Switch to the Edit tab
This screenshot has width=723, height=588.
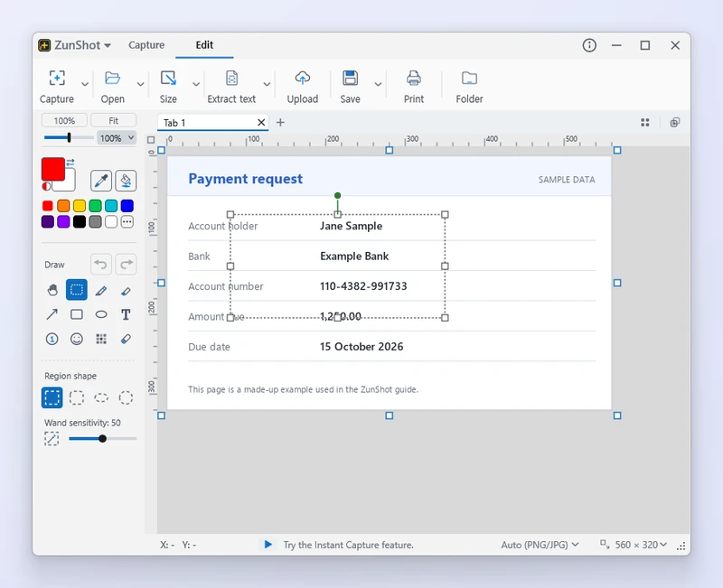(x=204, y=45)
